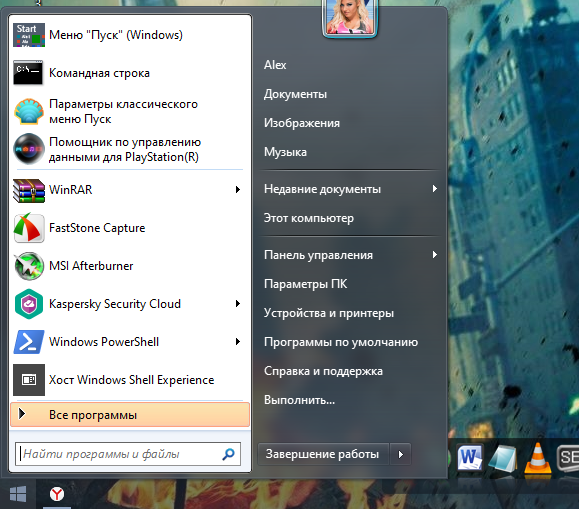Open the MSI Afterburner jet icon
This screenshot has width=579, height=509.
click(29, 266)
